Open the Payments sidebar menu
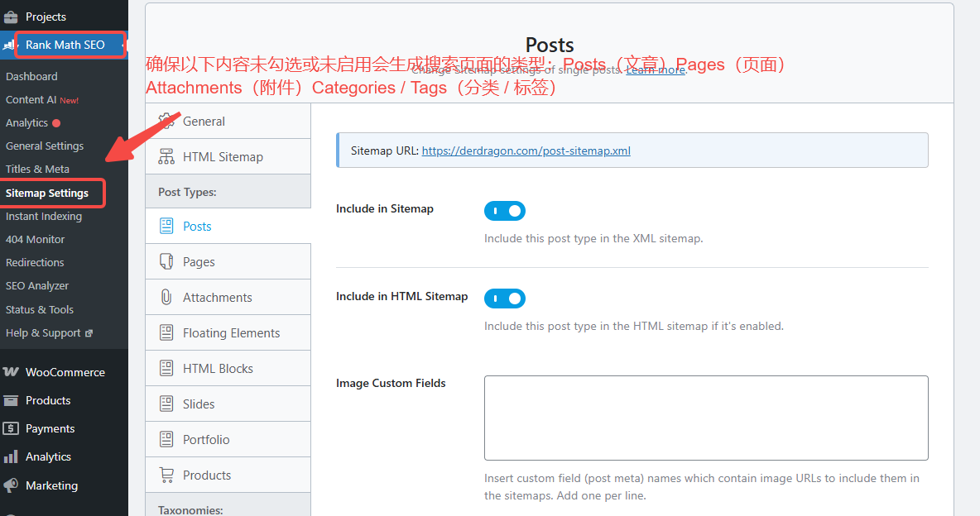The width and height of the screenshot is (980, 516). [47, 428]
